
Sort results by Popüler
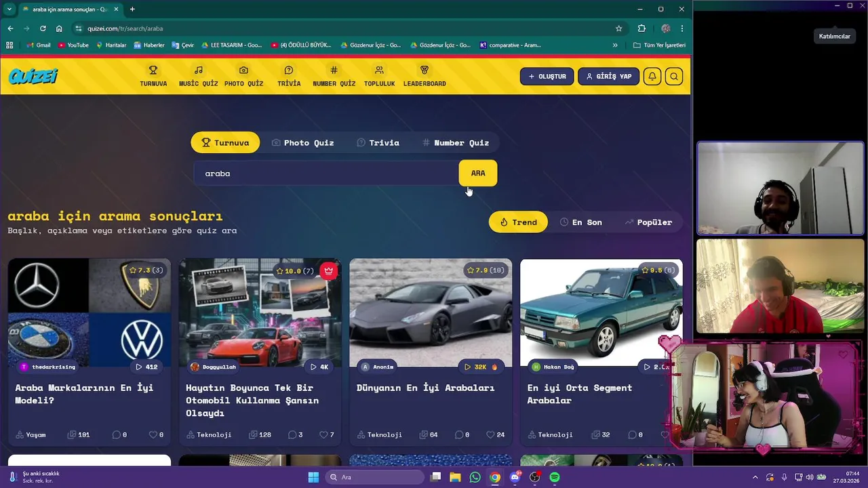tap(648, 222)
